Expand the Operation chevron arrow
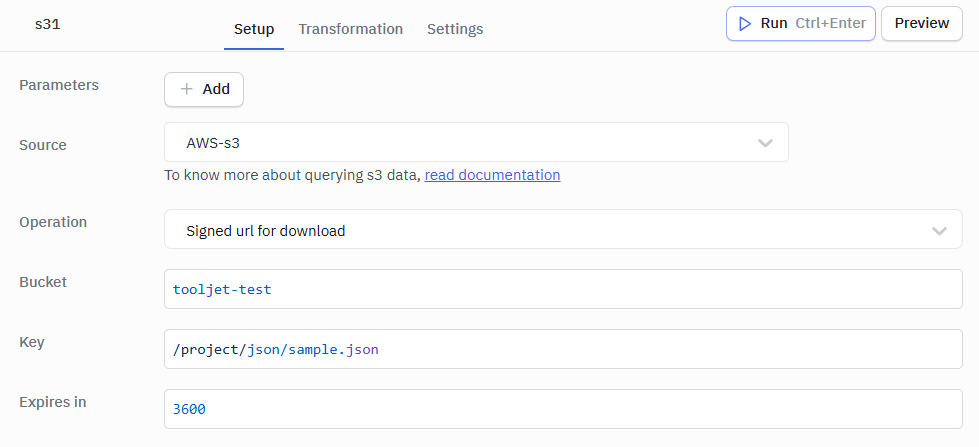Viewport: 979px width, 447px height. [939, 230]
